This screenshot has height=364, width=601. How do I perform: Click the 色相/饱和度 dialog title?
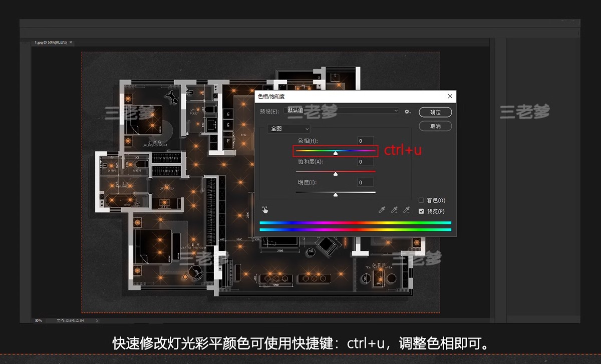pos(271,96)
